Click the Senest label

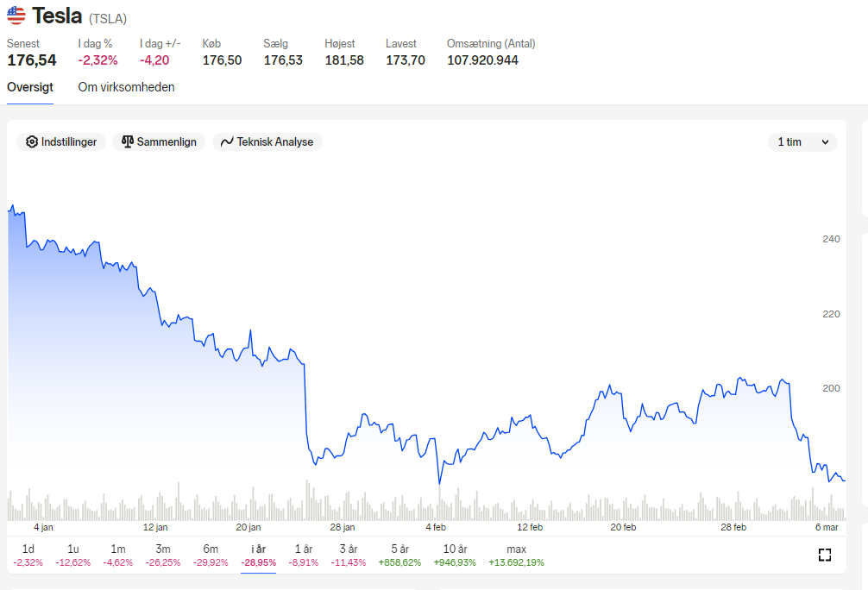coord(22,44)
